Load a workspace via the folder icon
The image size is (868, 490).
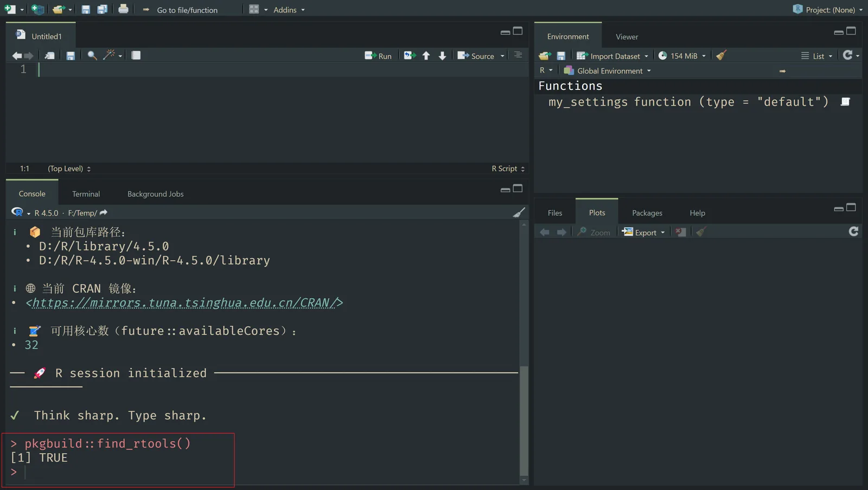[545, 56]
